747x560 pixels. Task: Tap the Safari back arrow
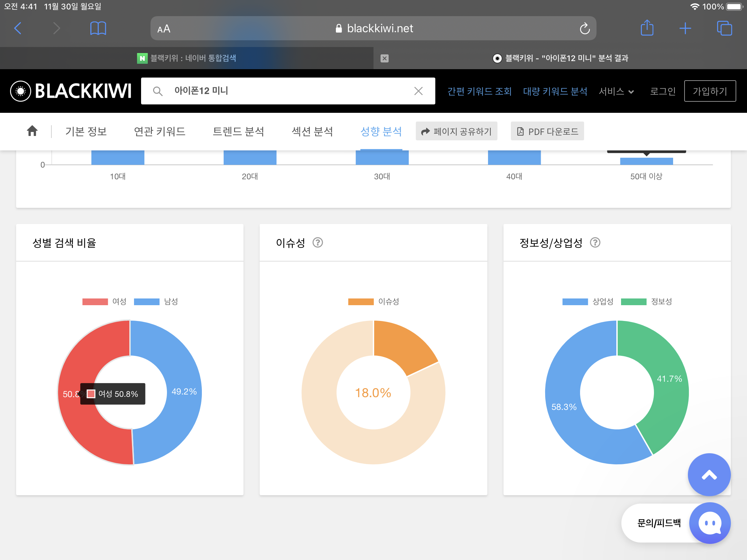pyautogui.click(x=18, y=28)
